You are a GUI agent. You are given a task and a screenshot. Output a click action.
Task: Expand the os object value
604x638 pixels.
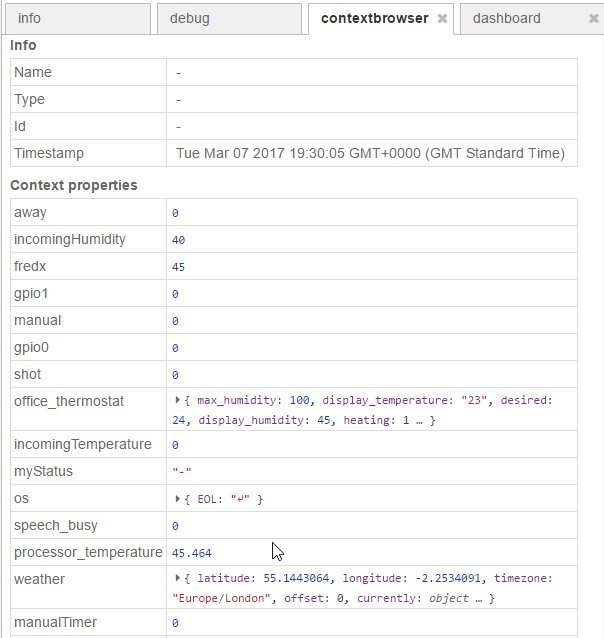pos(178,498)
